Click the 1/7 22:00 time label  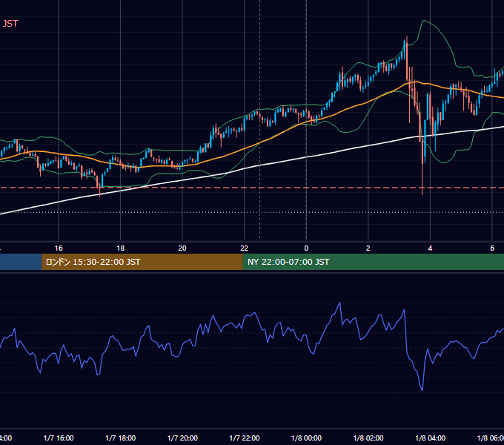pos(245,438)
